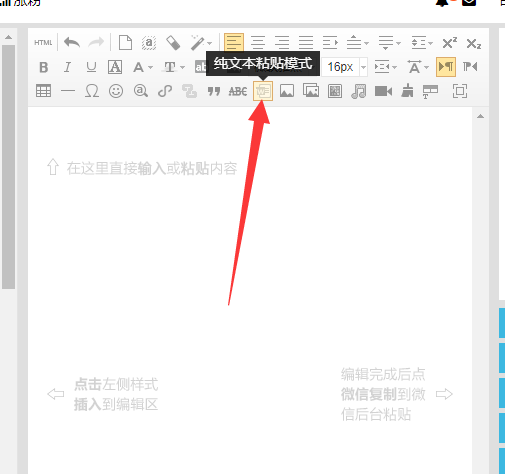
Task: Select the eraser clear-format icon
Action: (x=173, y=43)
